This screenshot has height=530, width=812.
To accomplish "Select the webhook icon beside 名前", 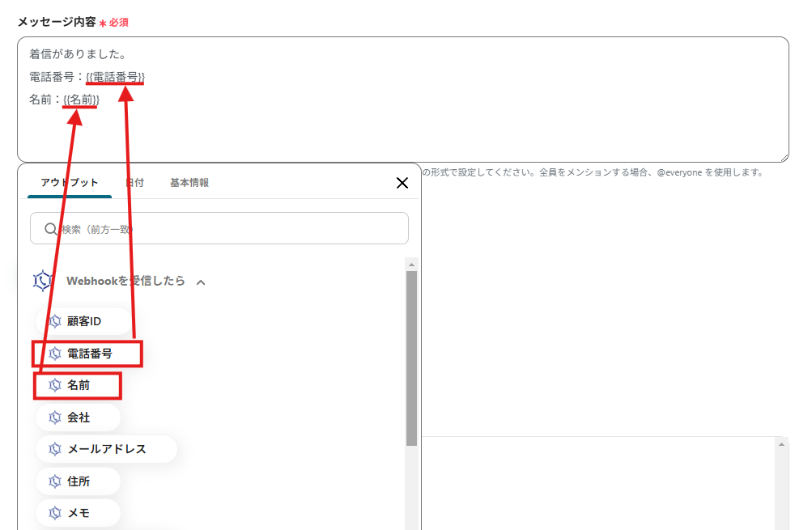I will click(55, 386).
